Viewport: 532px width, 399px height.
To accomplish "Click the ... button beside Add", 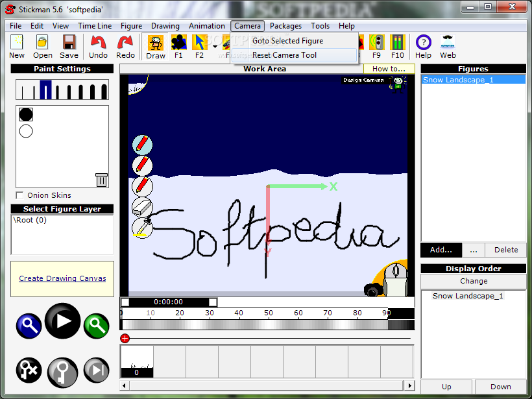I will pyautogui.click(x=474, y=250).
